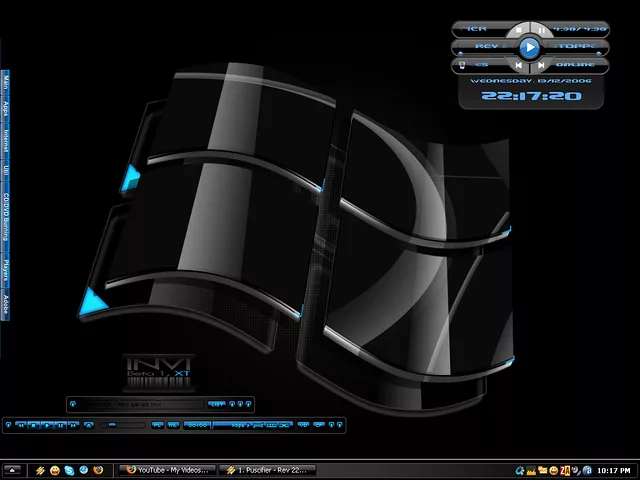Open the yellow smiley messenger icon
Viewport: 640px width, 480px height.
(54, 470)
